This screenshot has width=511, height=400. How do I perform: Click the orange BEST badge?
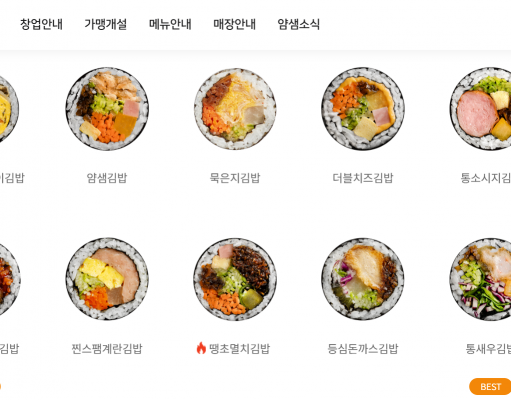(x=490, y=387)
